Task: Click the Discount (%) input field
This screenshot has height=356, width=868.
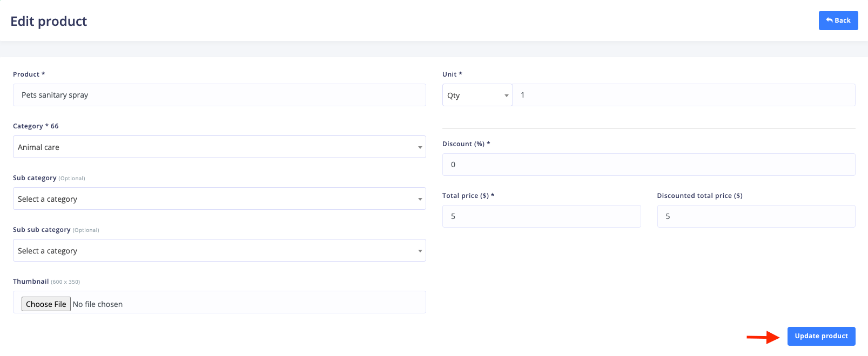Action: 649,165
